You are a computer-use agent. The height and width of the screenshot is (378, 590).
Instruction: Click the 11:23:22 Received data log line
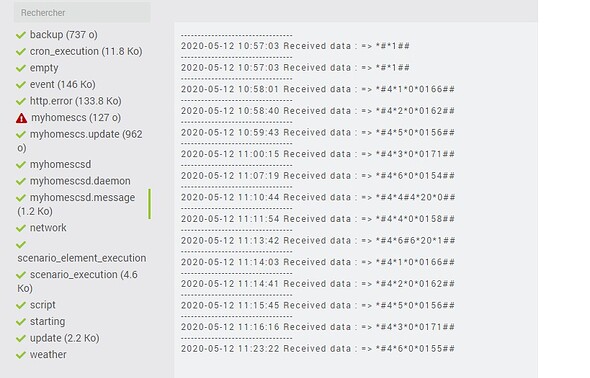click(318, 349)
